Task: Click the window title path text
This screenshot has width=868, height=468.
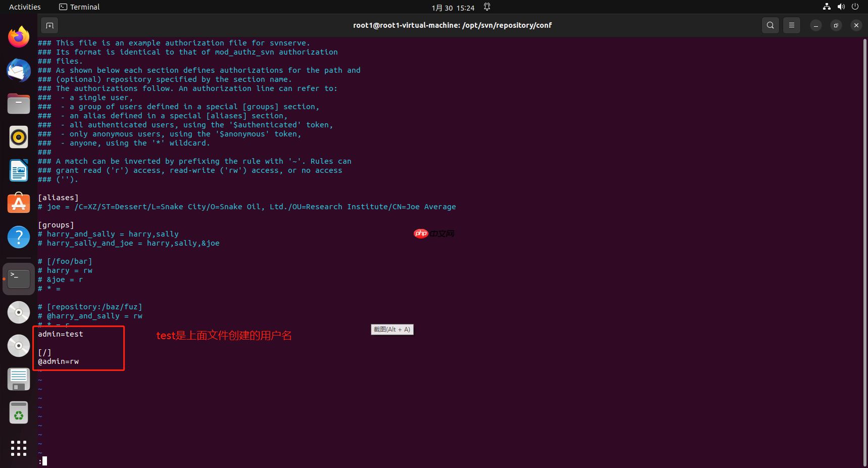Action: (x=452, y=25)
